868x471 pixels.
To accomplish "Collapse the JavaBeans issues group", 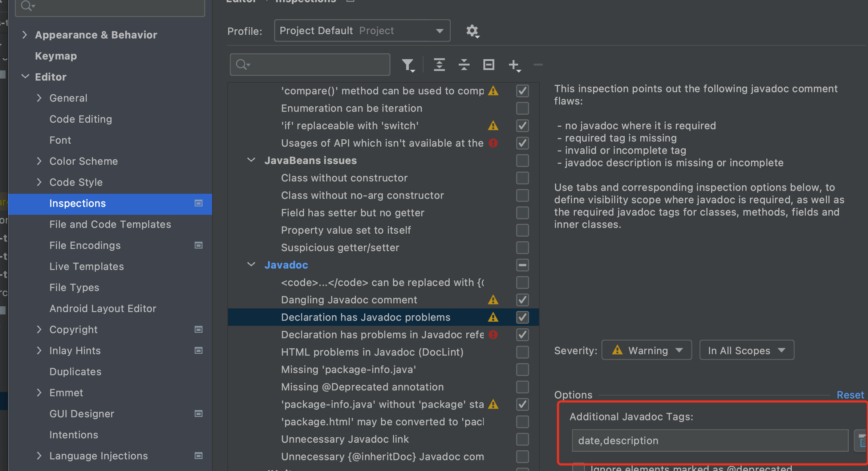I will (x=251, y=160).
